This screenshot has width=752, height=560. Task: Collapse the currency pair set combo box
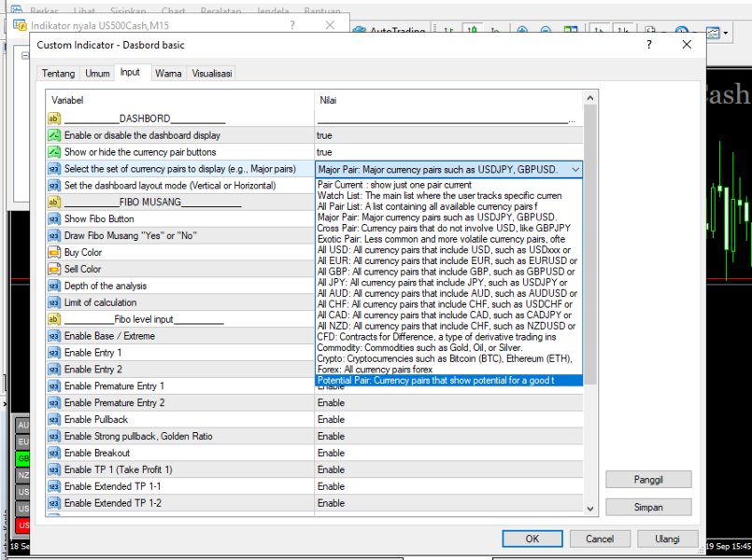(x=575, y=169)
